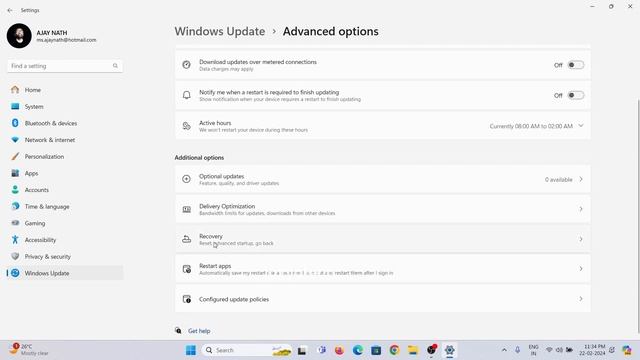
Task: Open Home in the sidebar
Action: pyautogui.click(x=65, y=90)
